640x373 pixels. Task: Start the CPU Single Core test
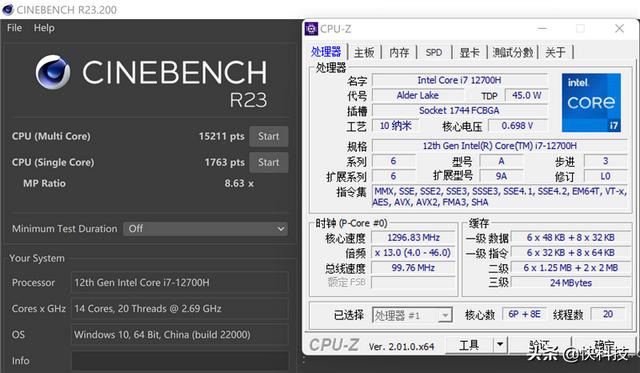[x=269, y=162]
